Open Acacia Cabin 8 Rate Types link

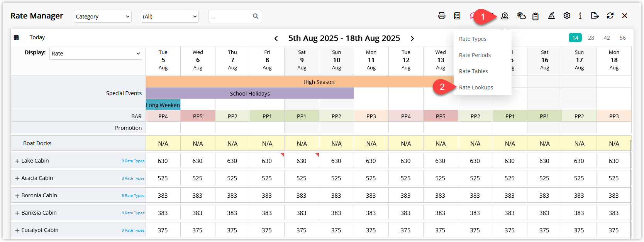(133, 178)
